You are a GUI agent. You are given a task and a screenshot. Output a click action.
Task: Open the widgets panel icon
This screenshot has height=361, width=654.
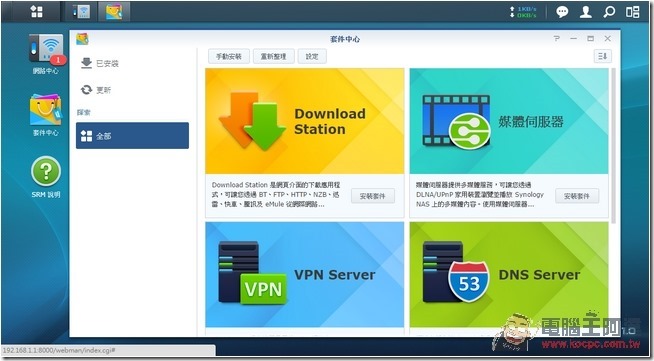point(632,12)
